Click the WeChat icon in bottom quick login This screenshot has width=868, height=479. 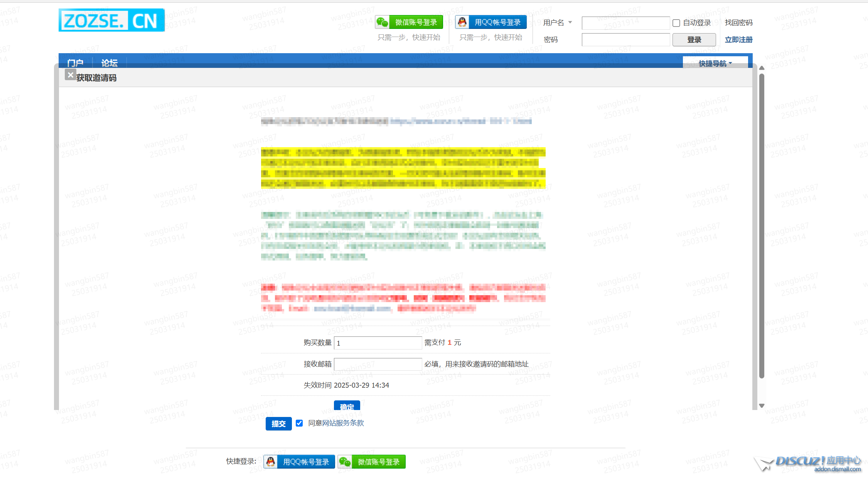pyautogui.click(x=345, y=462)
